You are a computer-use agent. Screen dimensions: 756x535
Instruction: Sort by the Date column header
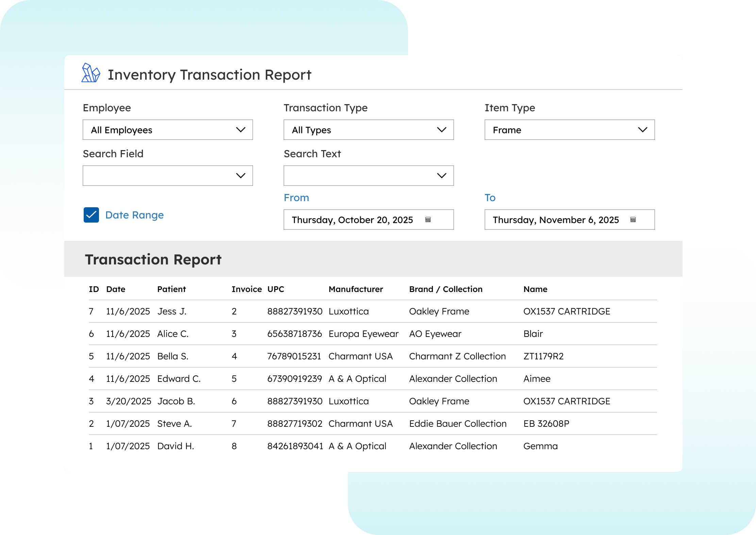(x=116, y=289)
